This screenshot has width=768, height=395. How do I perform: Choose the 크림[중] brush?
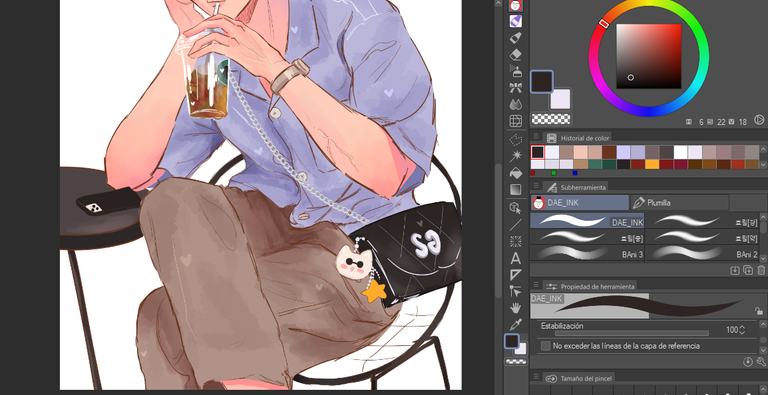point(587,237)
